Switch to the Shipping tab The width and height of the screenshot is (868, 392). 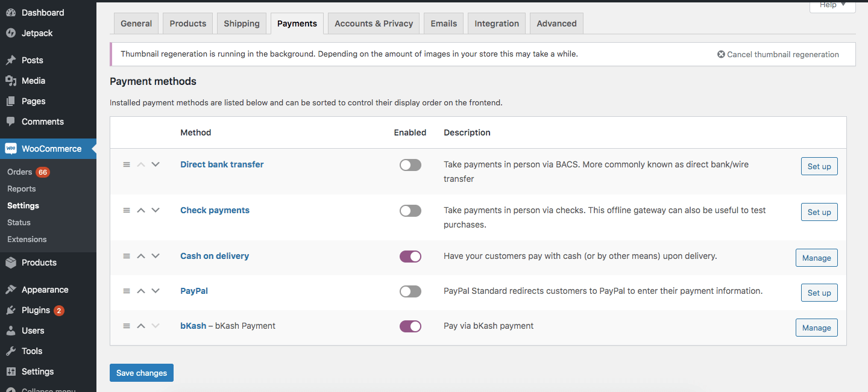click(x=242, y=23)
